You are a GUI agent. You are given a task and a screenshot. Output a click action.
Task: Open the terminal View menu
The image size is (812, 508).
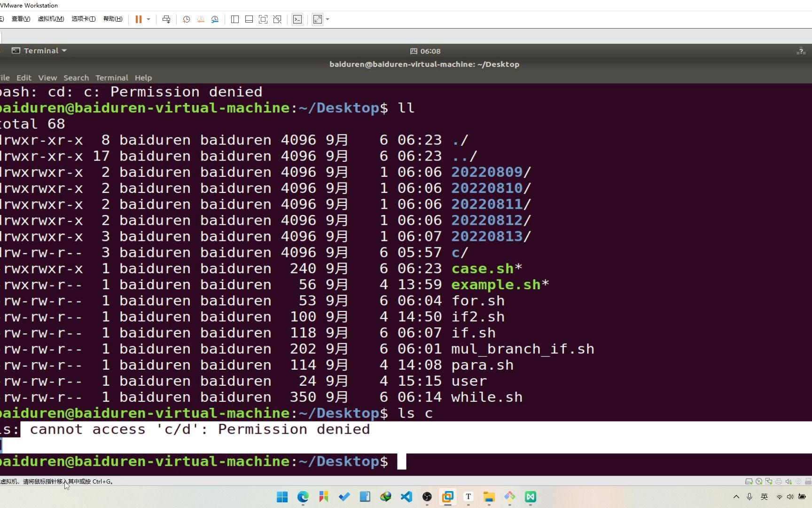pyautogui.click(x=47, y=78)
